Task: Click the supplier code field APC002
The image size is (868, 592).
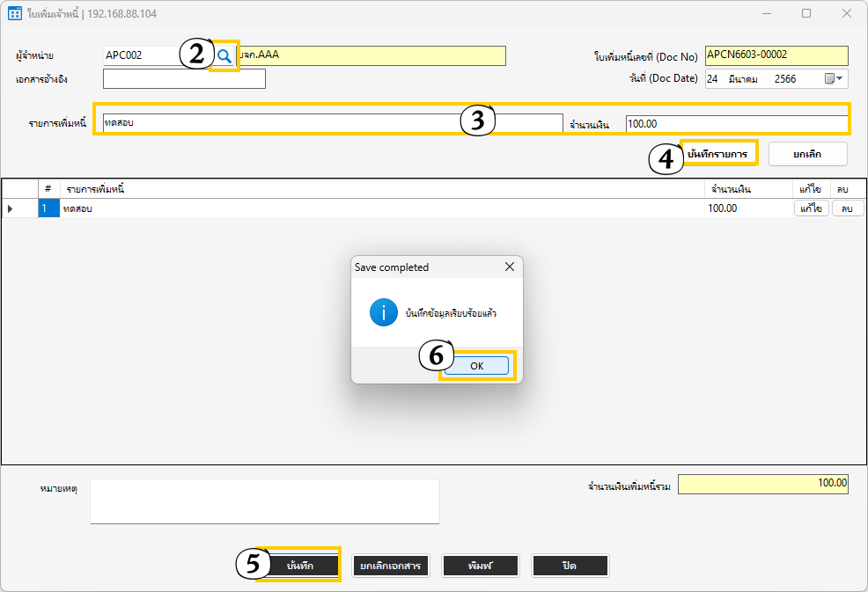Action: coord(154,55)
